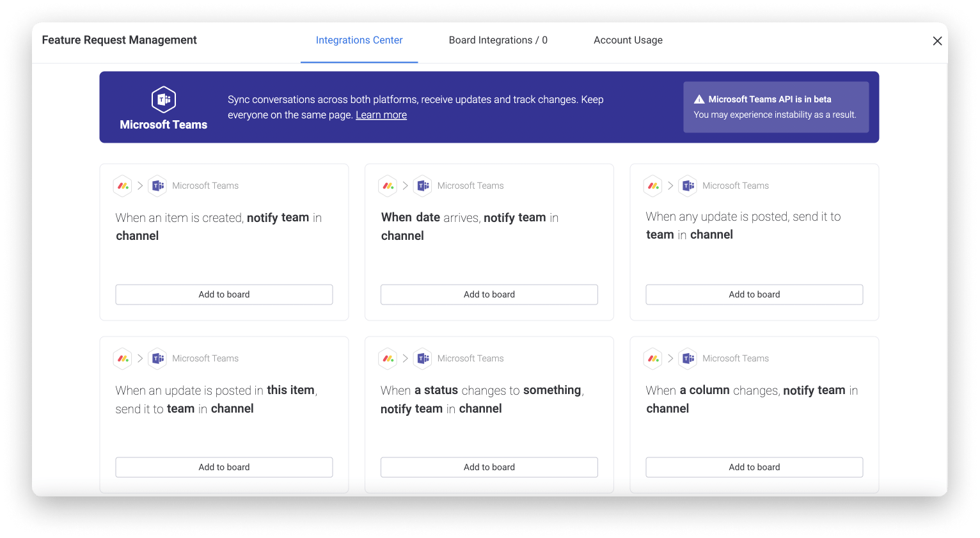Add the item created recipe to board
This screenshot has width=980, height=538.
[x=224, y=294]
